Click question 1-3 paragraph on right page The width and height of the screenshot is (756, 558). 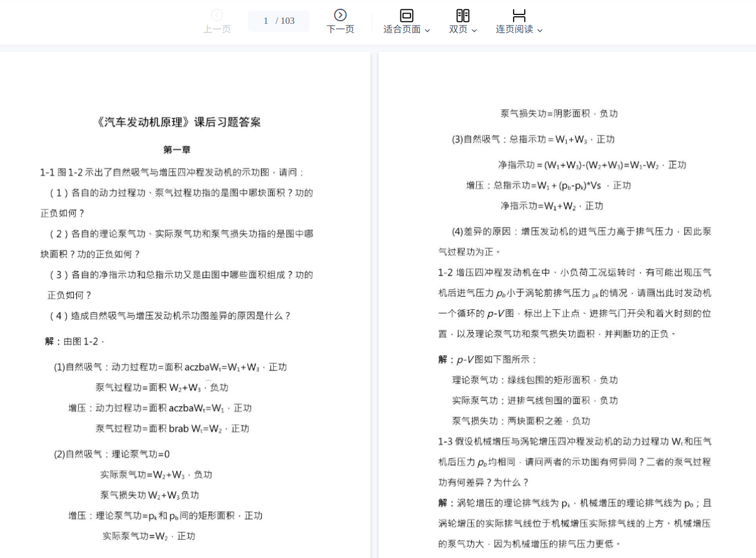click(x=574, y=462)
